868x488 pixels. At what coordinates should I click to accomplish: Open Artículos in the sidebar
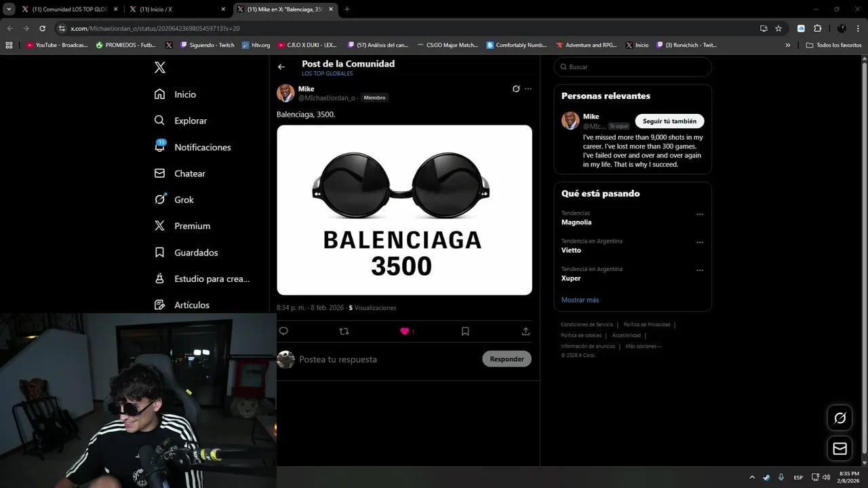[x=182, y=305]
